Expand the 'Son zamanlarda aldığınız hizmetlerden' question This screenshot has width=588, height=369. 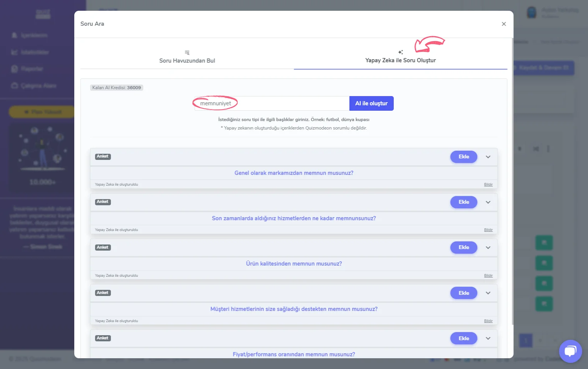488,202
